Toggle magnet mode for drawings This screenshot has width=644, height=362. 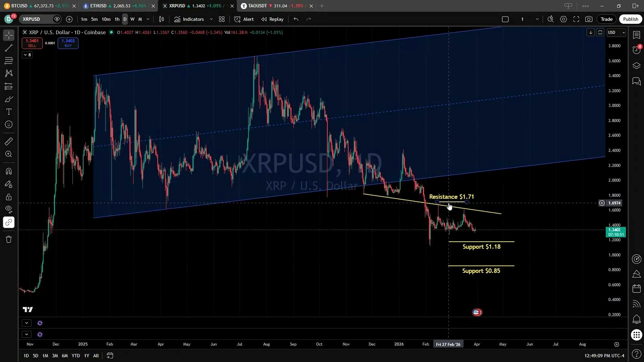tap(8, 171)
